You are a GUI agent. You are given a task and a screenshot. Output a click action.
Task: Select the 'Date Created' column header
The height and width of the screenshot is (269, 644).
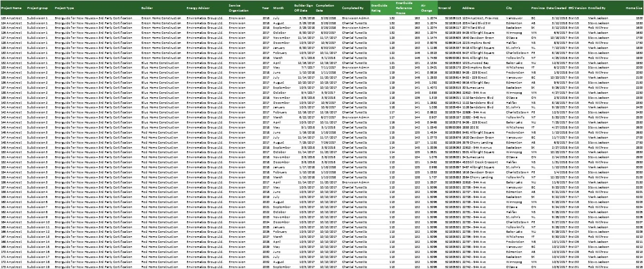556,9
